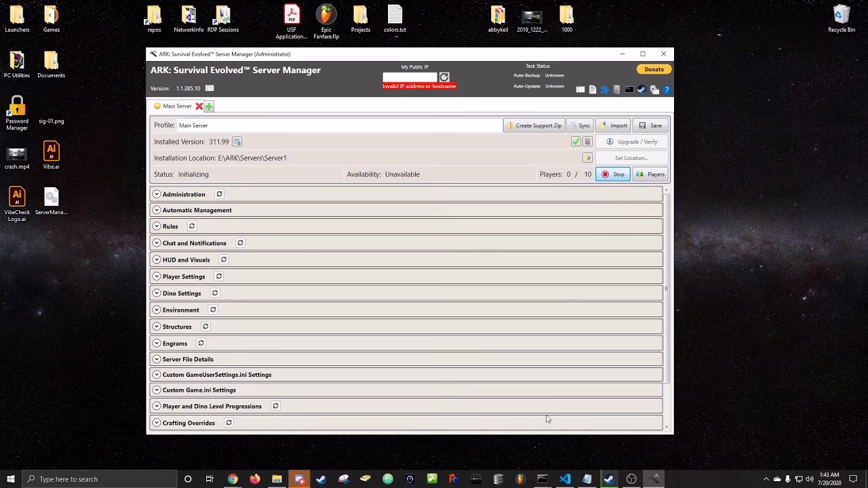Open global settings gear icon

tap(654, 89)
